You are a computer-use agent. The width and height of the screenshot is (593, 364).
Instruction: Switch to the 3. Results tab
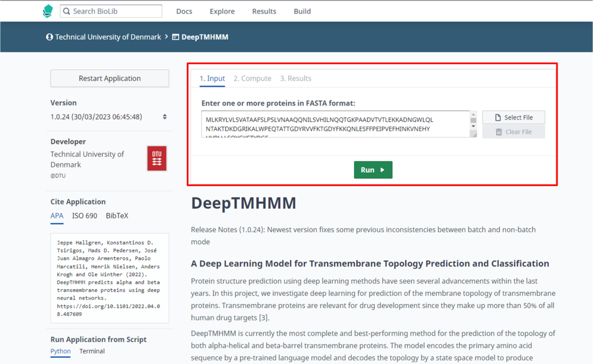coord(296,78)
